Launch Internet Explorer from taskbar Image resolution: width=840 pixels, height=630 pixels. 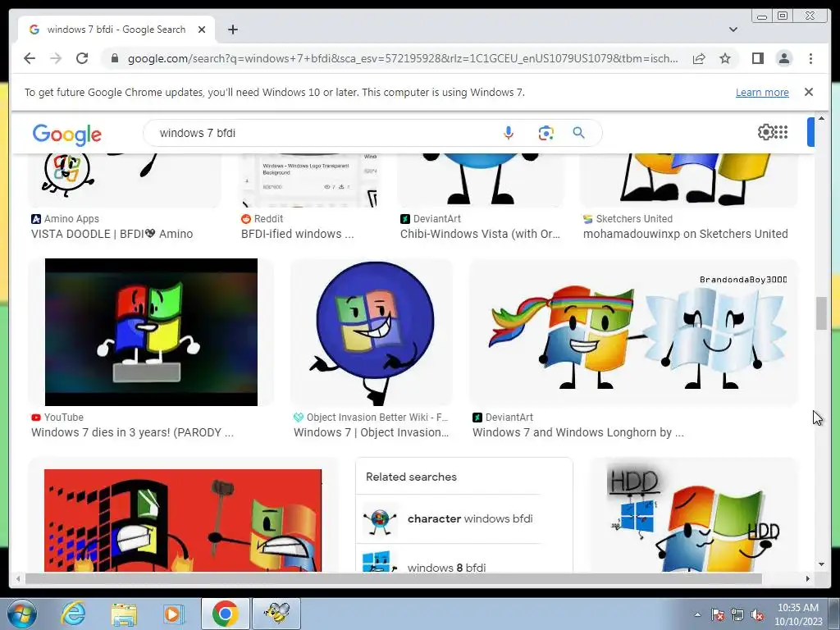[x=73, y=614]
